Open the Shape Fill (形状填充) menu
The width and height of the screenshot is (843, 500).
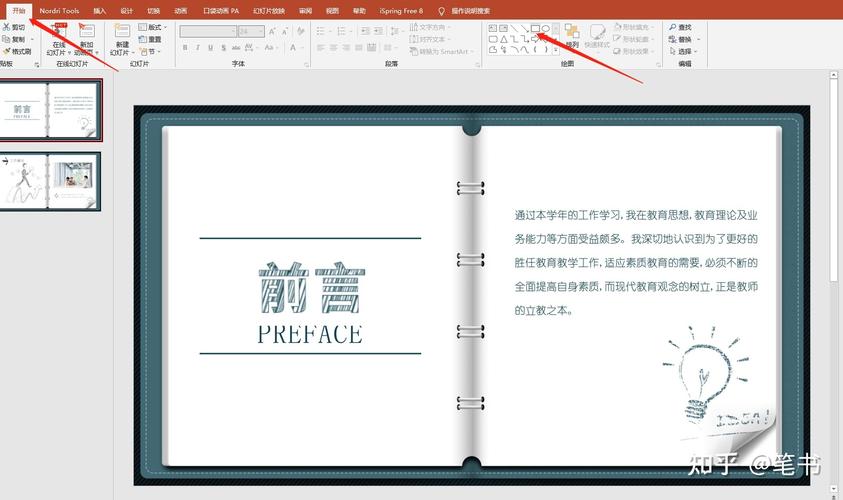point(633,27)
